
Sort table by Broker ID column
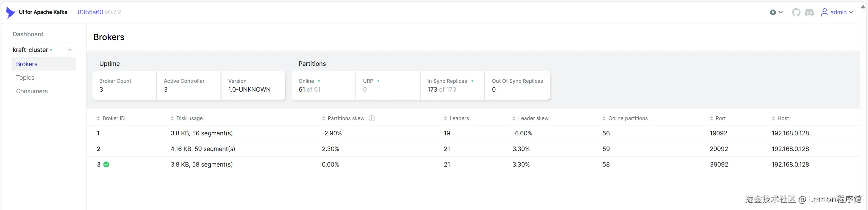[x=113, y=118]
